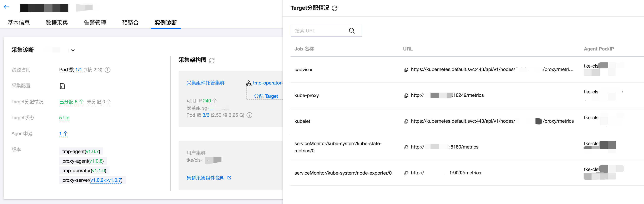Switch to the 数据采集 tab

57,23
